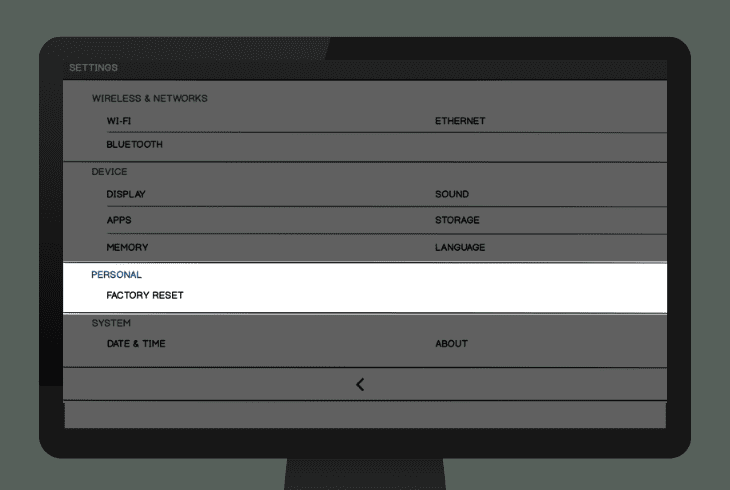
Task: Select the Bluetooth option
Action: coord(135,144)
